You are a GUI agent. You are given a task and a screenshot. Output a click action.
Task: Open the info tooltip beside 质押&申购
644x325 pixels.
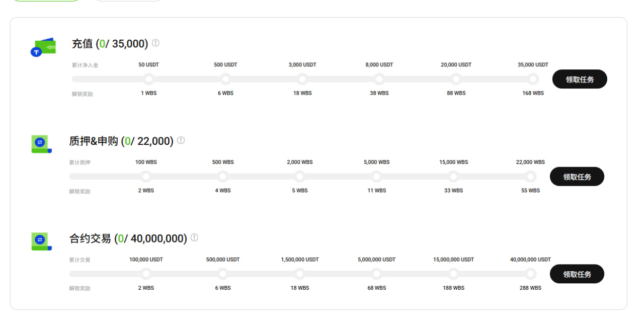181,140
